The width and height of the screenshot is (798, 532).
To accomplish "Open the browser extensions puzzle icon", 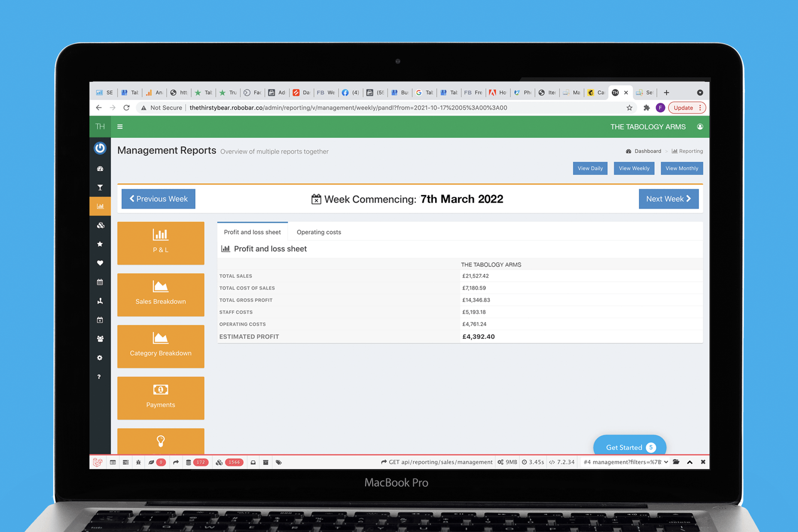I will pyautogui.click(x=646, y=108).
